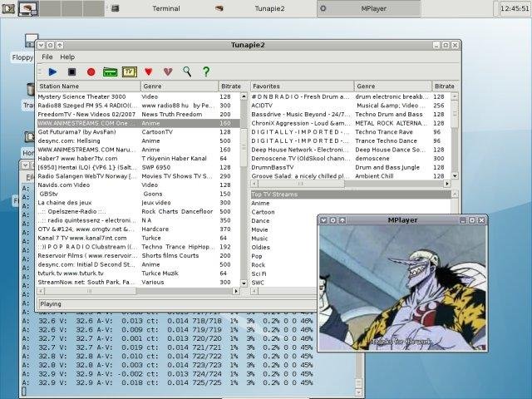Choose Cartoon in Top TV Streams list
The height and width of the screenshot is (399, 532).
click(262, 212)
